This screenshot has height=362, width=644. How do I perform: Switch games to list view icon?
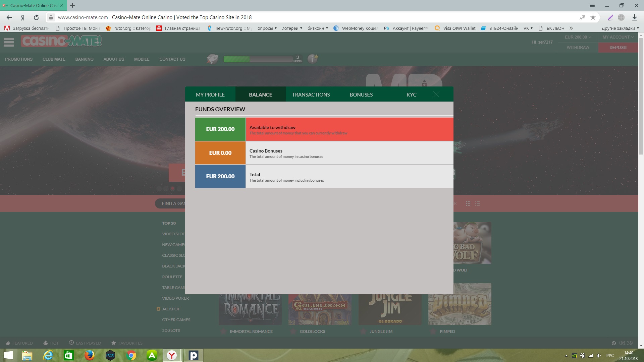478,203
